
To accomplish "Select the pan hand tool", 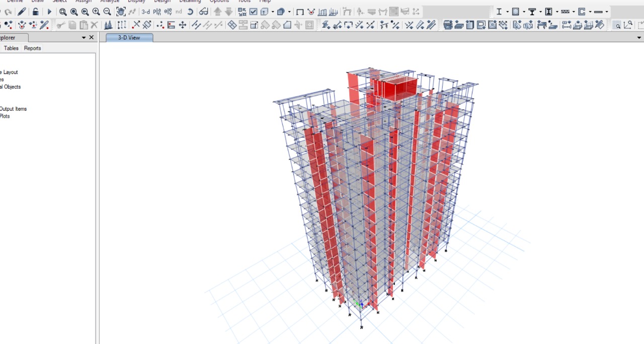I will 121,12.
